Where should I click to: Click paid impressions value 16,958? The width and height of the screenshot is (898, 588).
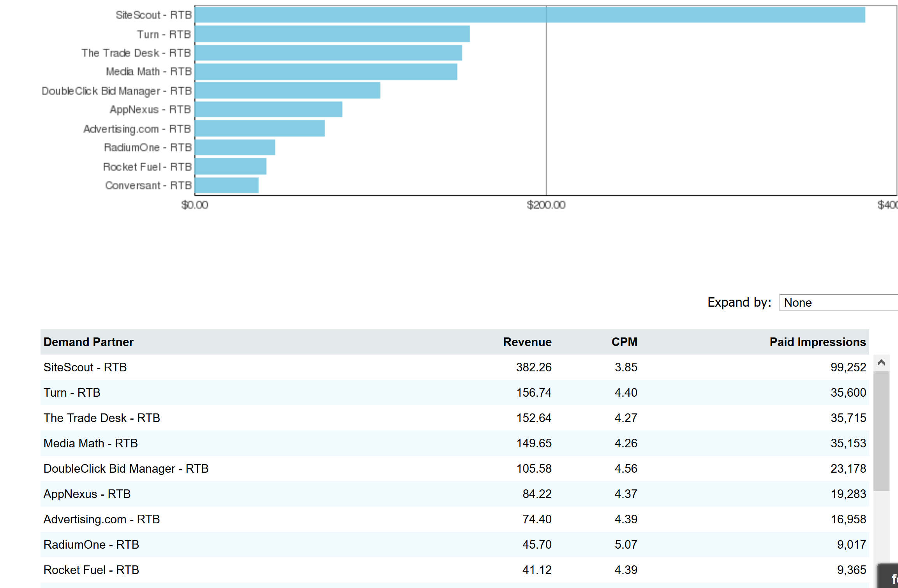pos(848,519)
